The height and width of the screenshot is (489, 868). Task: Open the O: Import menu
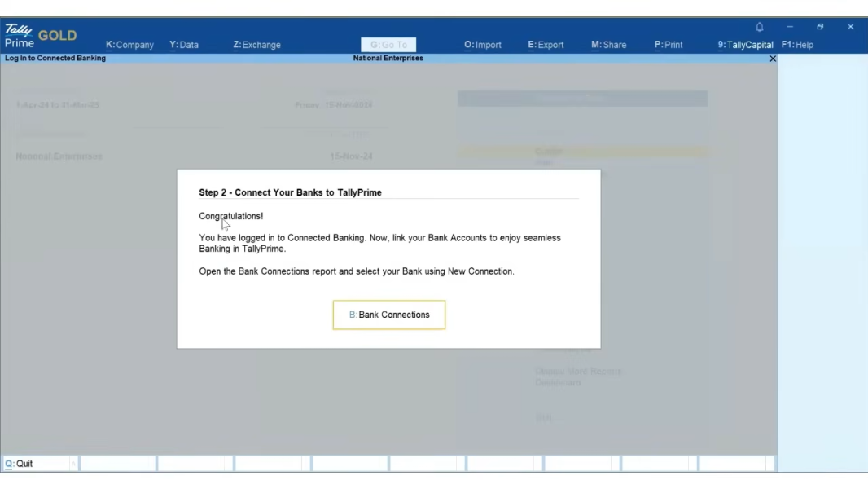pos(483,45)
